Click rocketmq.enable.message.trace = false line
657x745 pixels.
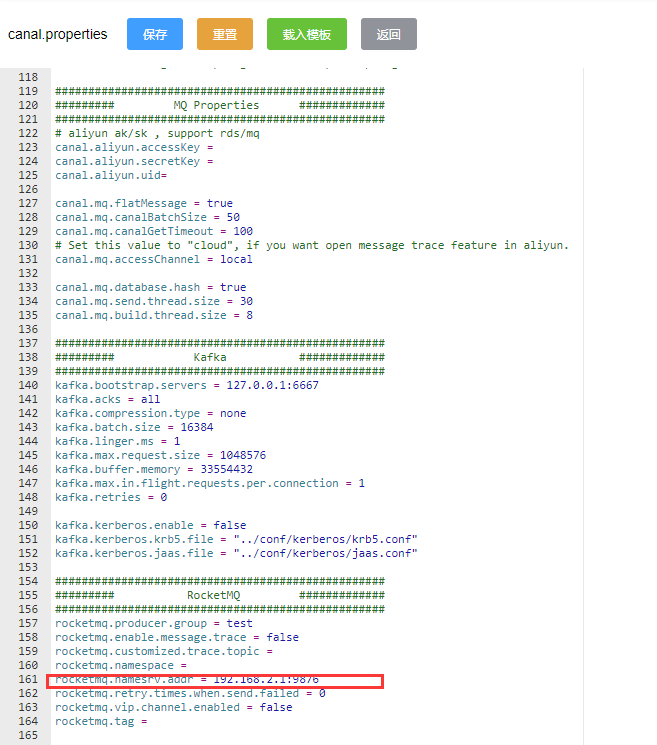(x=177, y=637)
